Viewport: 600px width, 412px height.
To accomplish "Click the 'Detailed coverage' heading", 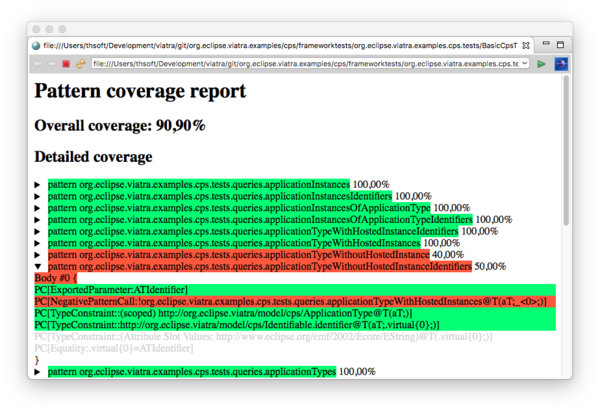I will tap(93, 157).
